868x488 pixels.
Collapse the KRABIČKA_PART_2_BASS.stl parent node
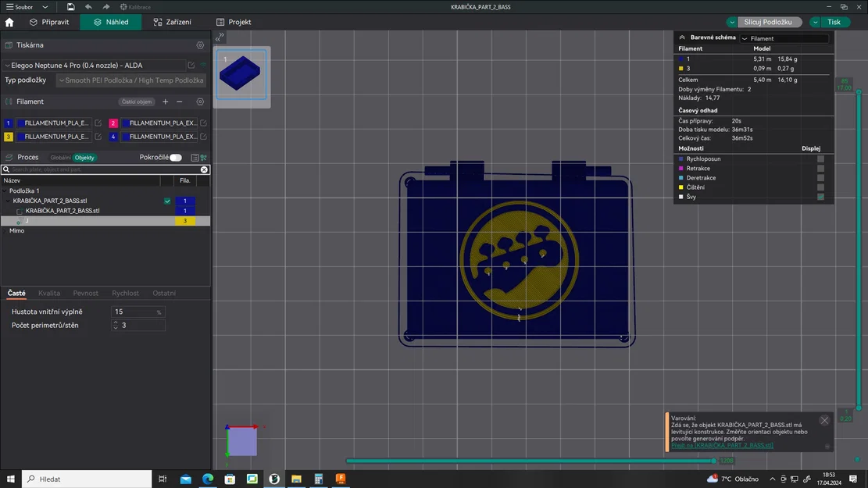(x=9, y=201)
